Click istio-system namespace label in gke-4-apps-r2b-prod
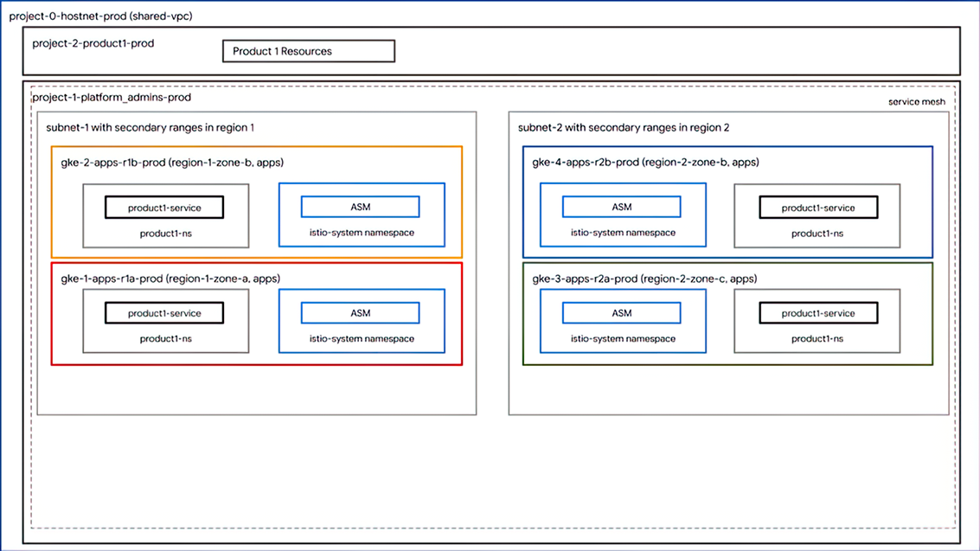 point(623,233)
